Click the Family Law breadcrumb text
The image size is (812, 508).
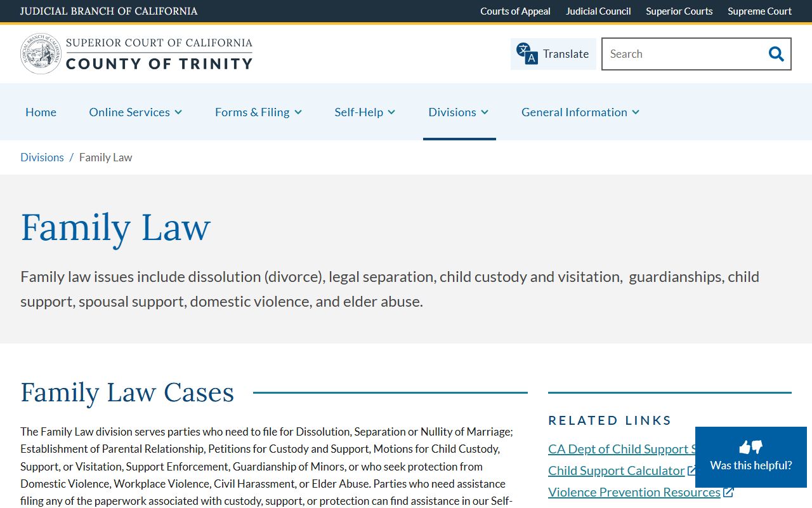[105, 157]
